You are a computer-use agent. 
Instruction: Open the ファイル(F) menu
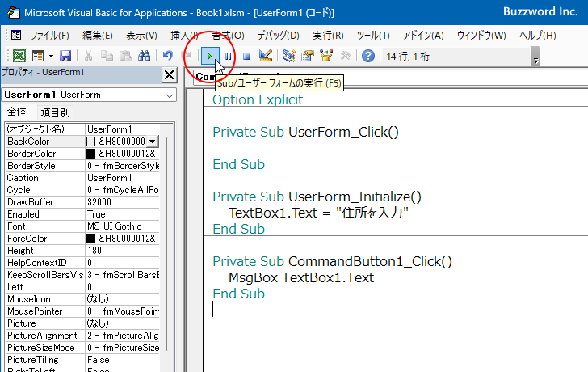coord(49,36)
